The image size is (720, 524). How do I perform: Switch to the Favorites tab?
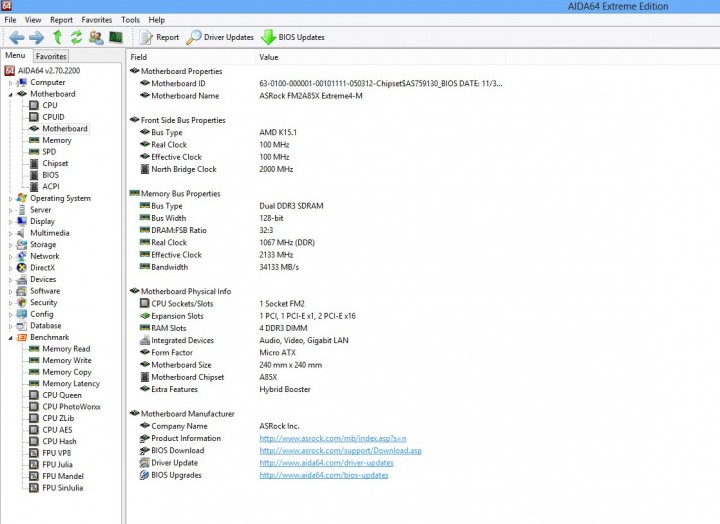[51, 56]
